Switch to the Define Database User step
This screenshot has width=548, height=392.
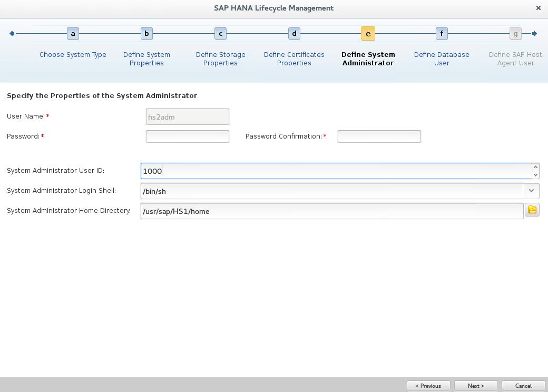pyautogui.click(x=442, y=58)
